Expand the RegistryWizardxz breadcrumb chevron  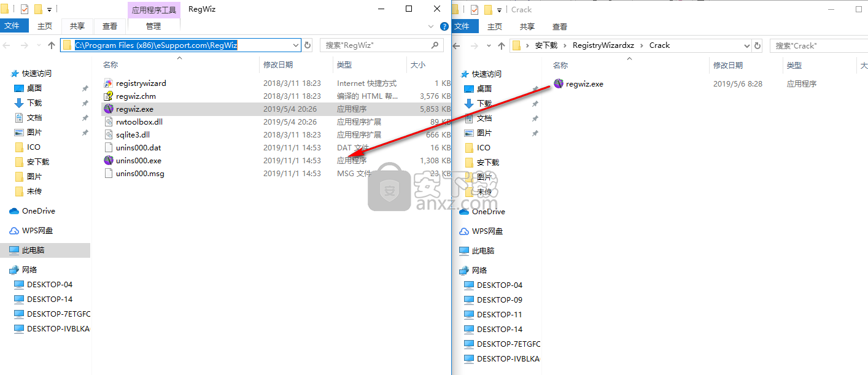(x=642, y=45)
